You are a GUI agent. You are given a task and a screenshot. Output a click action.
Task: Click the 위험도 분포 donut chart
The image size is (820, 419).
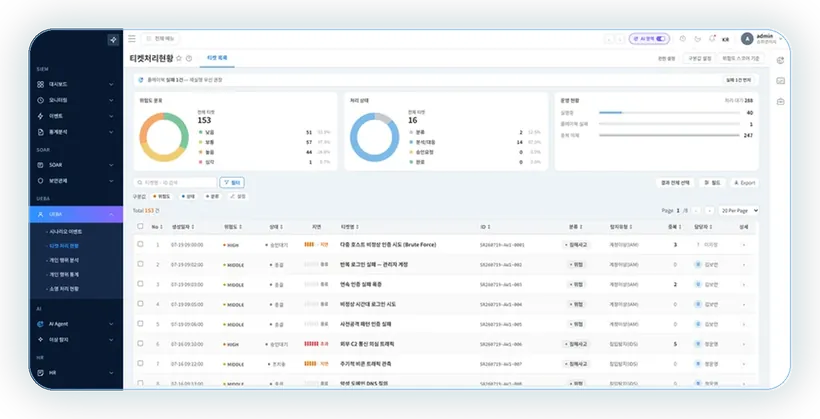[x=164, y=137]
